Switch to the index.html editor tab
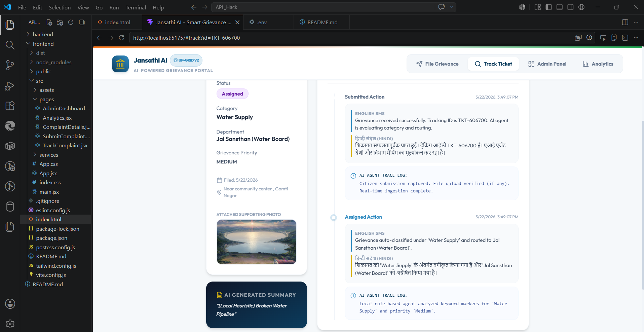Viewport: 644px width, 332px height. [x=117, y=22]
